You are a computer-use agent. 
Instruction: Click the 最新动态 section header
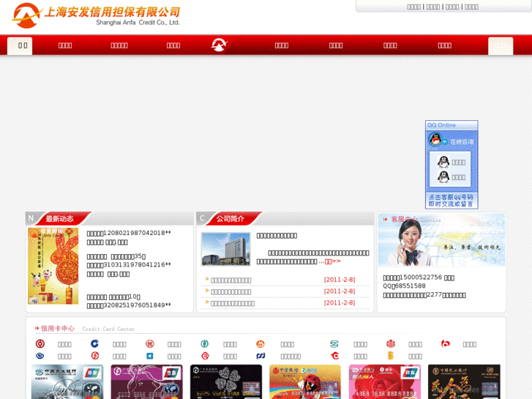pos(60,219)
